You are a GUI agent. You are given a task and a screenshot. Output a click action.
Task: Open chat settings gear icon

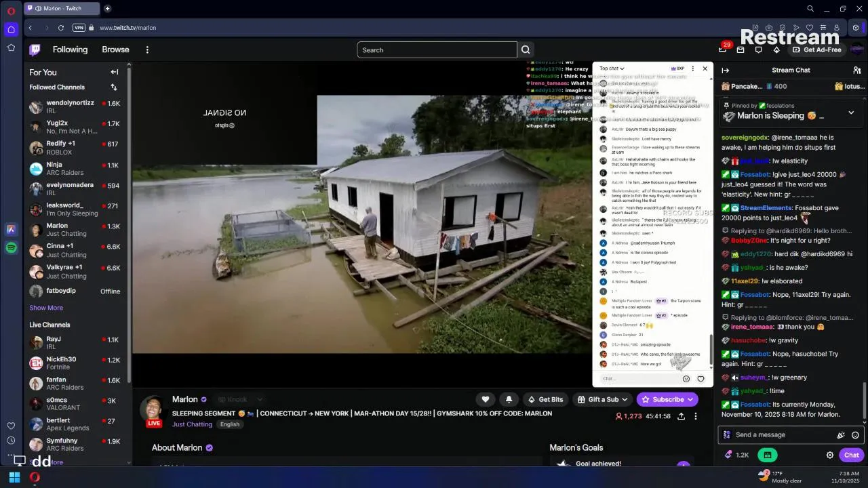pyautogui.click(x=830, y=455)
